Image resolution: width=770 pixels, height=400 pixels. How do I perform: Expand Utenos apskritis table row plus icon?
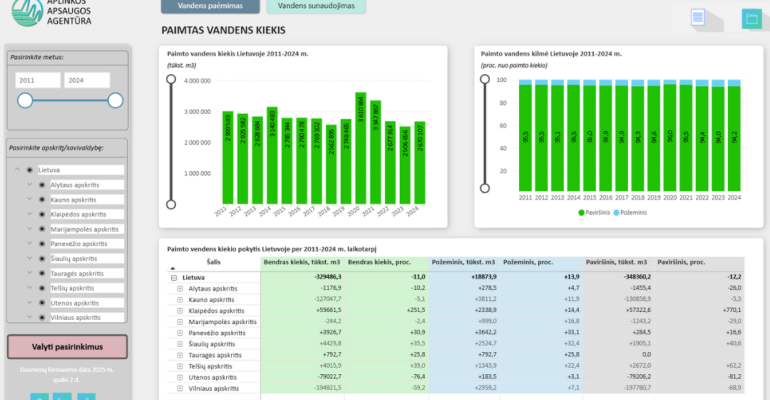click(x=180, y=377)
